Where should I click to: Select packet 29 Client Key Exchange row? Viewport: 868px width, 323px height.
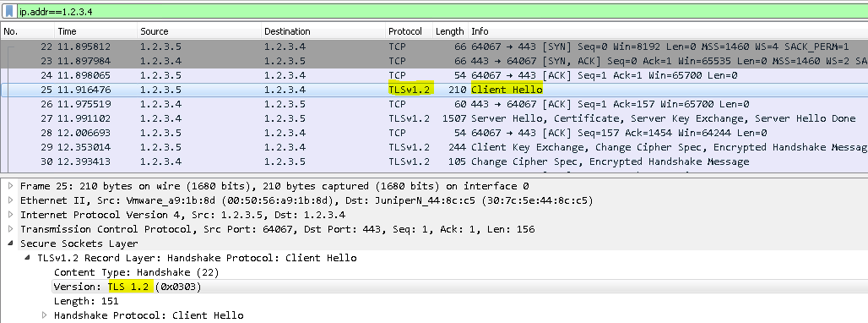(x=434, y=147)
